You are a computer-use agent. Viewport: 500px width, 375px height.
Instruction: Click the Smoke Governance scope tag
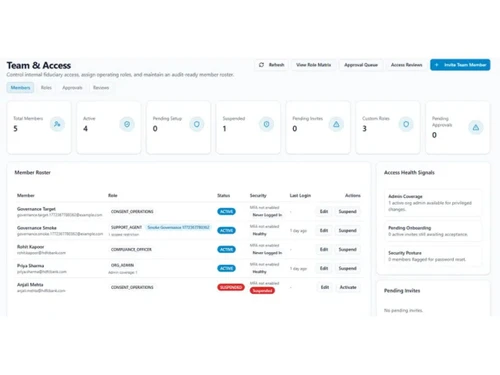178,227
